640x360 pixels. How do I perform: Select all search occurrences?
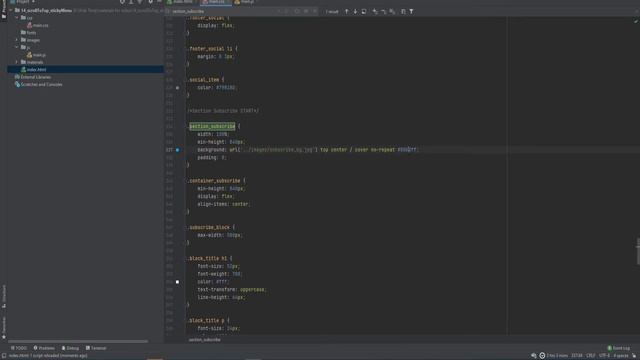point(392,11)
